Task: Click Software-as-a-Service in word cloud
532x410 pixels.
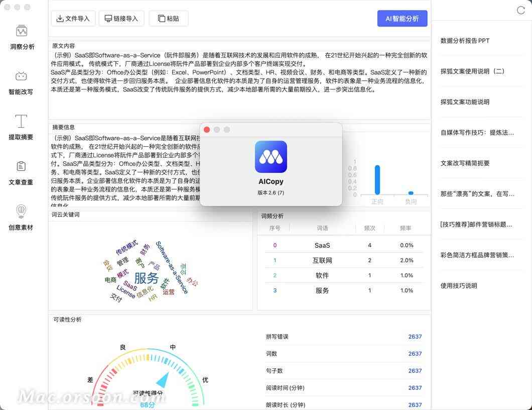Action: (x=172, y=267)
